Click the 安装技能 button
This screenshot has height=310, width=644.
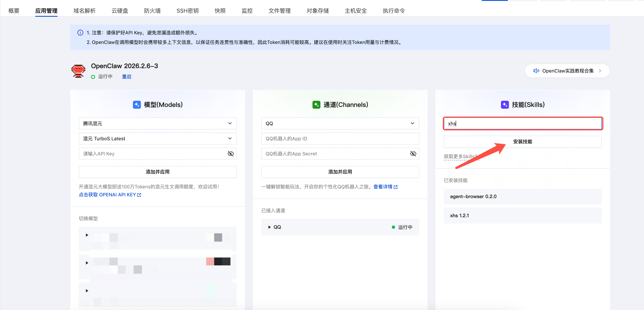522,141
